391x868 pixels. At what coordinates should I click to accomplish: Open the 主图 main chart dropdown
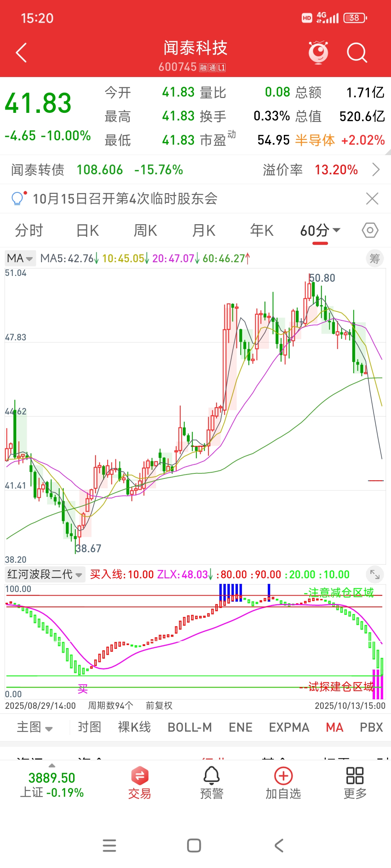(35, 727)
